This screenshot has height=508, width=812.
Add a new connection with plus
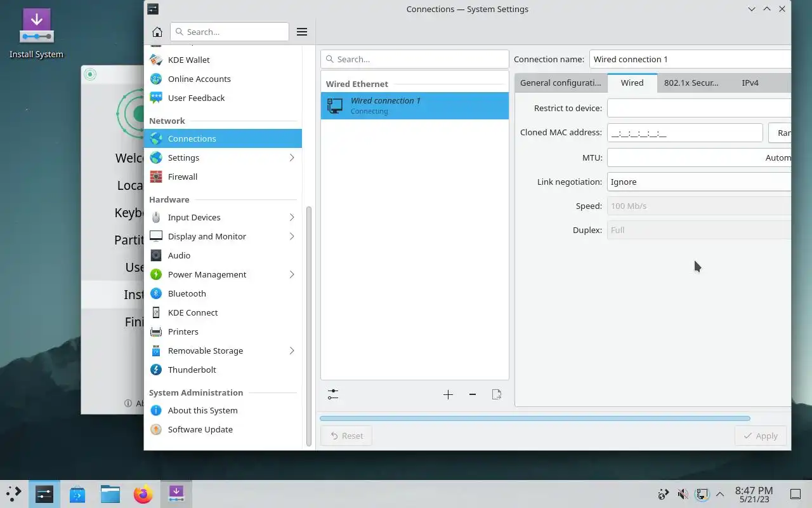(x=448, y=394)
